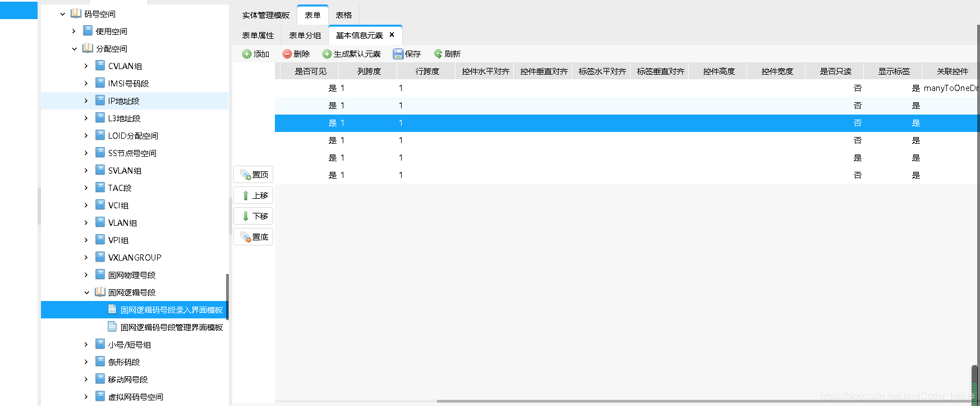Select the 小号/短号组 tree item

[x=130, y=345]
